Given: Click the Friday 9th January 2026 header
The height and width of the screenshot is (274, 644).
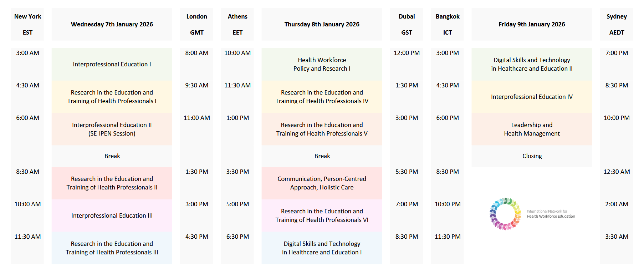Looking at the screenshot, I should tap(531, 24).
